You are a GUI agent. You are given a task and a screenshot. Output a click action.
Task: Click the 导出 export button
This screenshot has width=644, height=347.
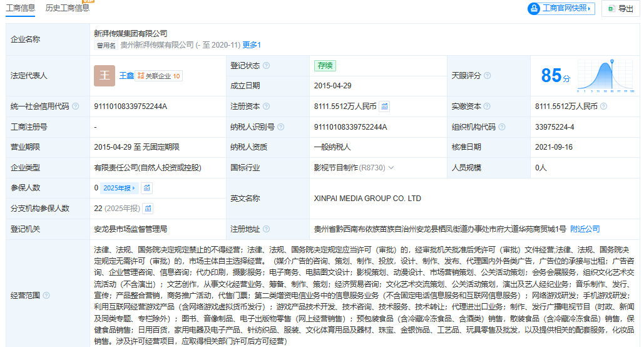click(x=621, y=8)
